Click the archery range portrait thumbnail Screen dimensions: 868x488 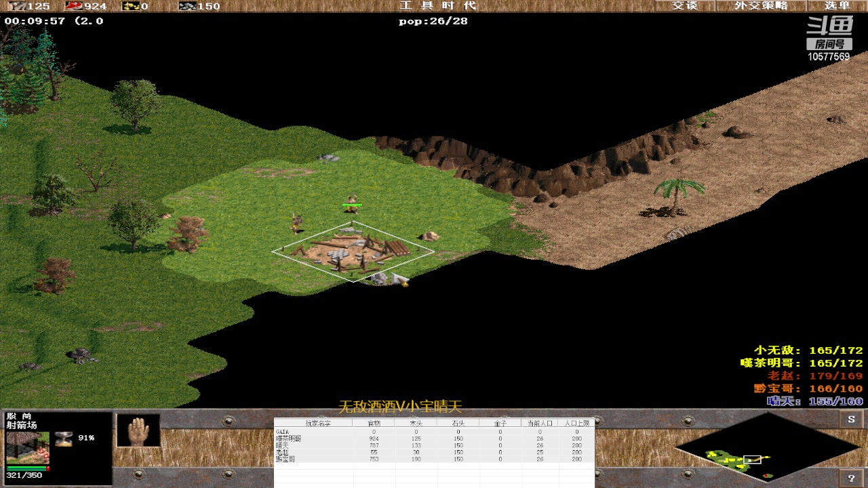[28, 447]
